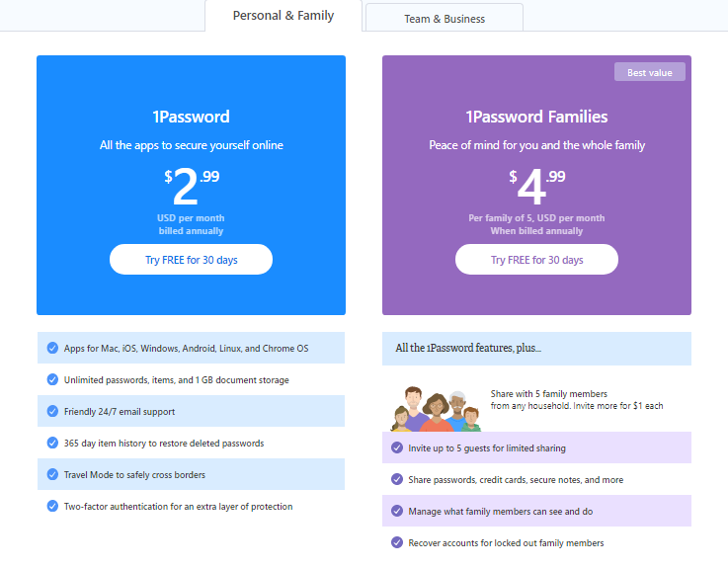Click the checkmark beside Two-factor authentication

52,506
